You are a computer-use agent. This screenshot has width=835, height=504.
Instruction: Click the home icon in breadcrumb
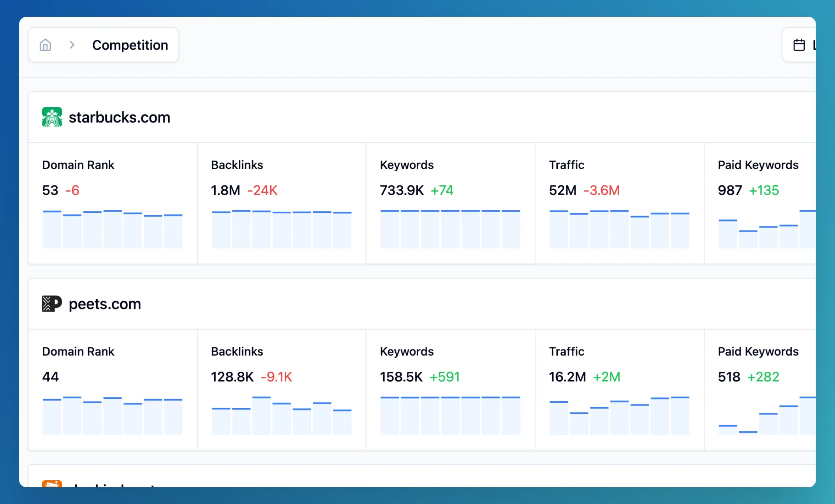[45, 45]
